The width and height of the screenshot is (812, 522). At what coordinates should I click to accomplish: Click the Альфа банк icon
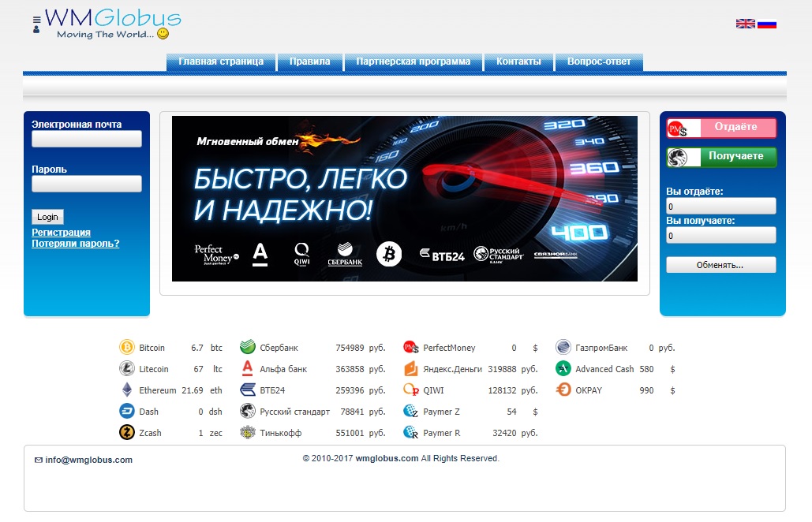click(x=248, y=368)
